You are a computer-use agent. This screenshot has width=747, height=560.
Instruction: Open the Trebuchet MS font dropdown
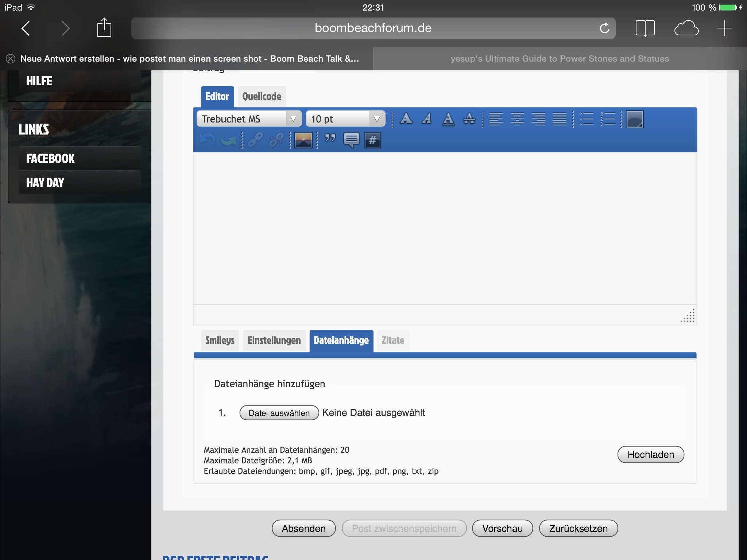(x=249, y=119)
